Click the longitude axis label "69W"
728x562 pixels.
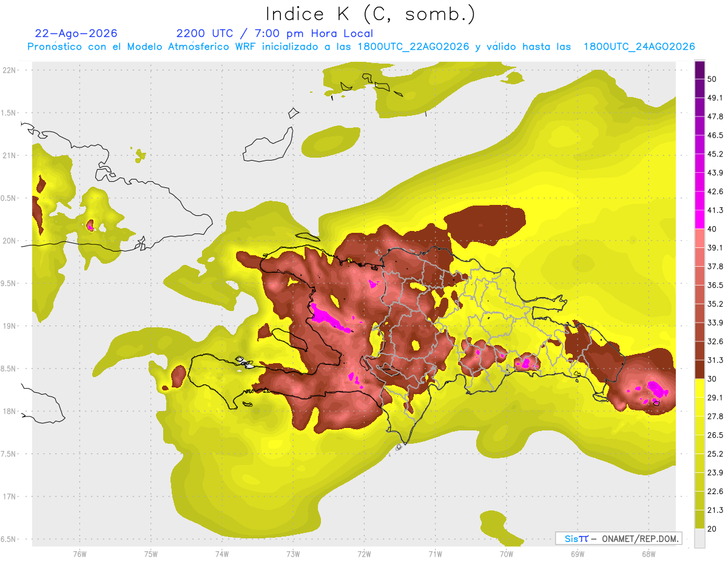pos(577,554)
